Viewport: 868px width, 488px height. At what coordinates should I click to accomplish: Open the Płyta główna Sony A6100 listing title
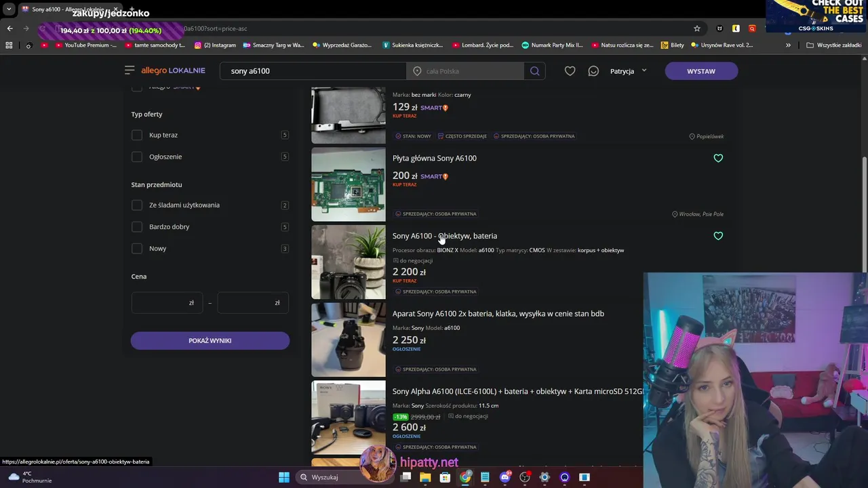pos(435,158)
